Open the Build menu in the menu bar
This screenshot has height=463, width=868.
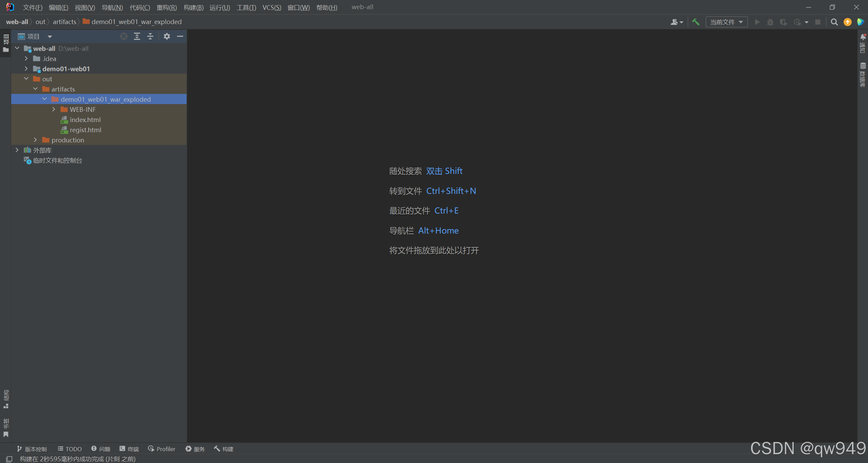pyautogui.click(x=193, y=7)
